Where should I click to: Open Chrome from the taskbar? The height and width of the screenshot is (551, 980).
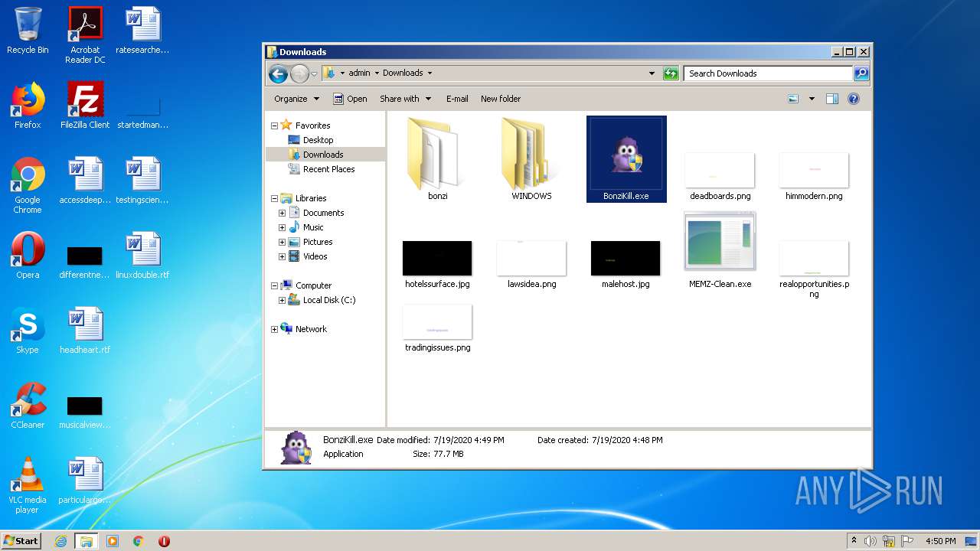pos(139,541)
